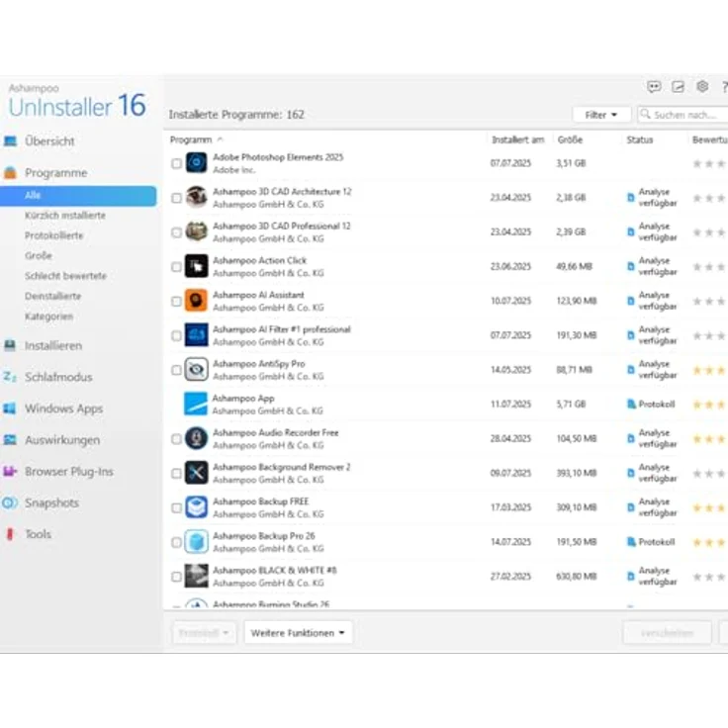Open the feedback chat icon in the top toolbar
This screenshot has width=728, height=728.
pyautogui.click(x=654, y=87)
